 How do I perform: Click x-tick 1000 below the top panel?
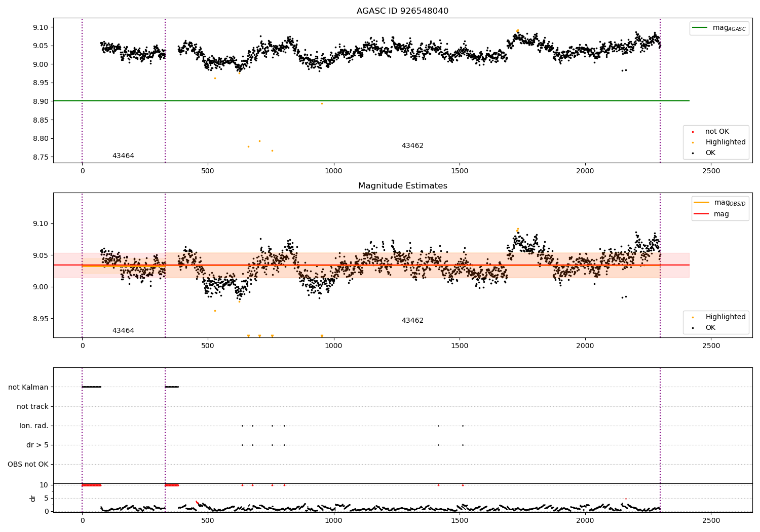[x=333, y=171]
